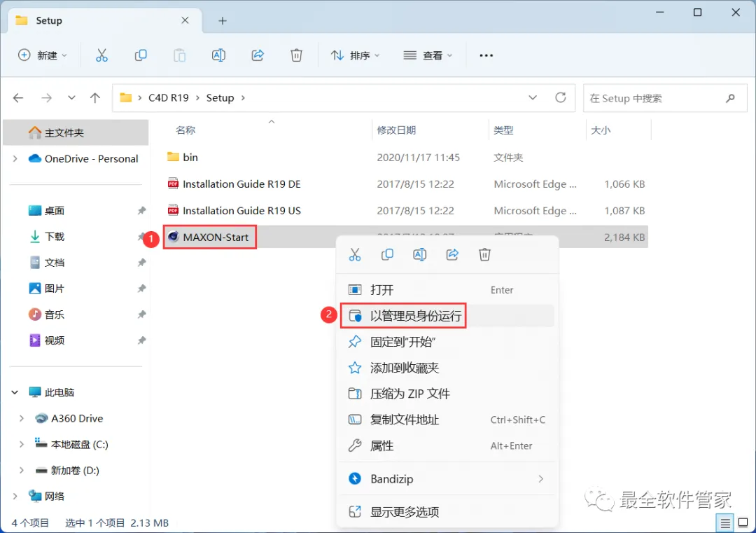756x533 pixels.
Task: Open 视频 in the navigation pane
Action: click(x=54, y=340)
